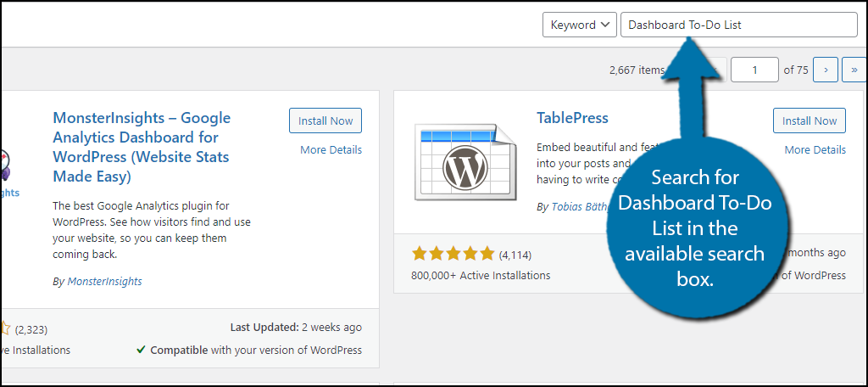Click the MonsterInsights Last Updated 2 weeks ago text
Screen dimensions: 868x387
(x=296, y=328)
